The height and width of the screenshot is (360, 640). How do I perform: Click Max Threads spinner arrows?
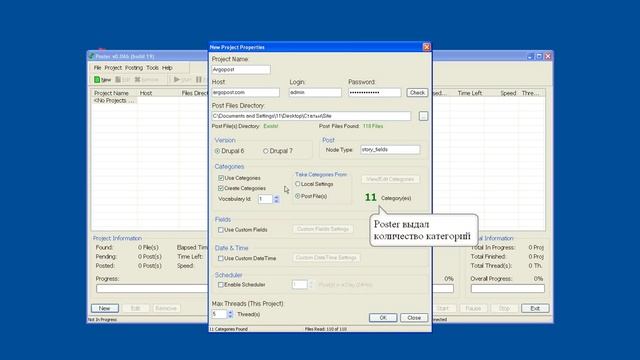coord(230,314)
